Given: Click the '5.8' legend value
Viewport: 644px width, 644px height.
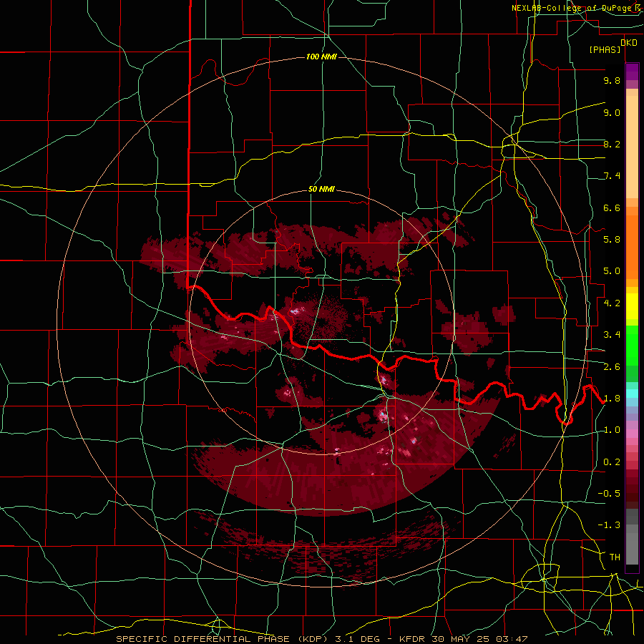Looking at the screenshot, I should [612, 240].
